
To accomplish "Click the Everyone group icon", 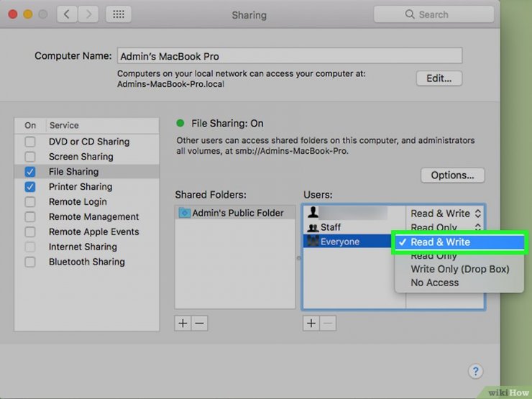I will pyautogui.click(x=313, y=242).
